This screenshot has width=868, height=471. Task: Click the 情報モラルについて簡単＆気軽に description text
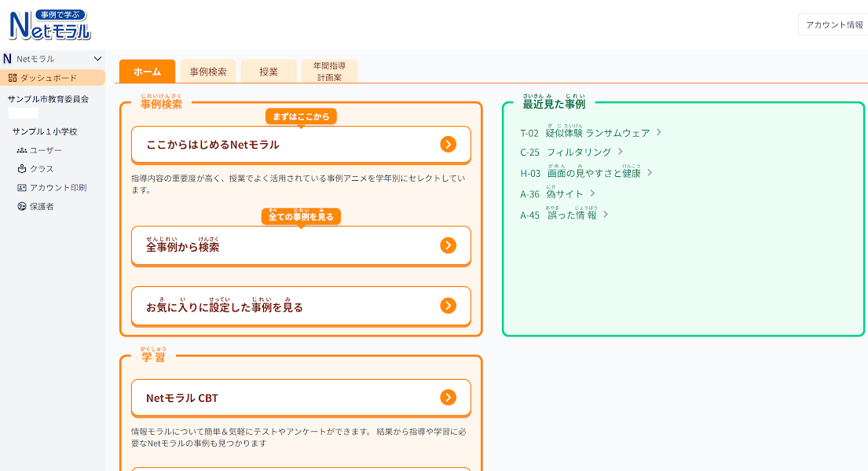tap(298, 437)
